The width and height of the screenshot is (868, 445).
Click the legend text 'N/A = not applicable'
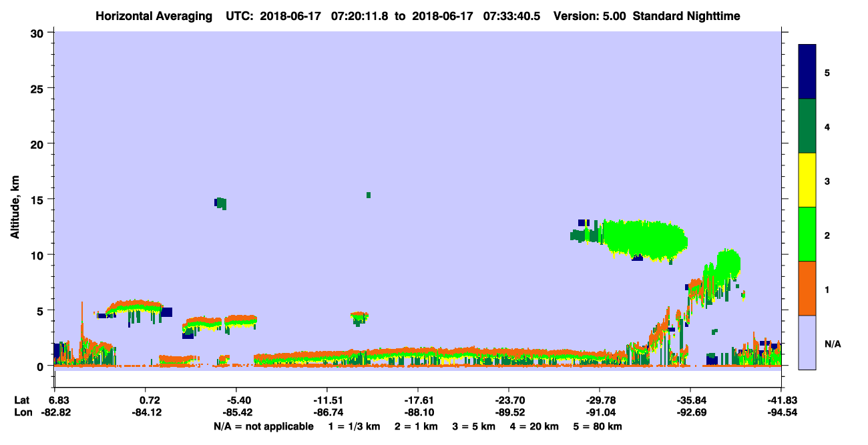click(264, 426)
